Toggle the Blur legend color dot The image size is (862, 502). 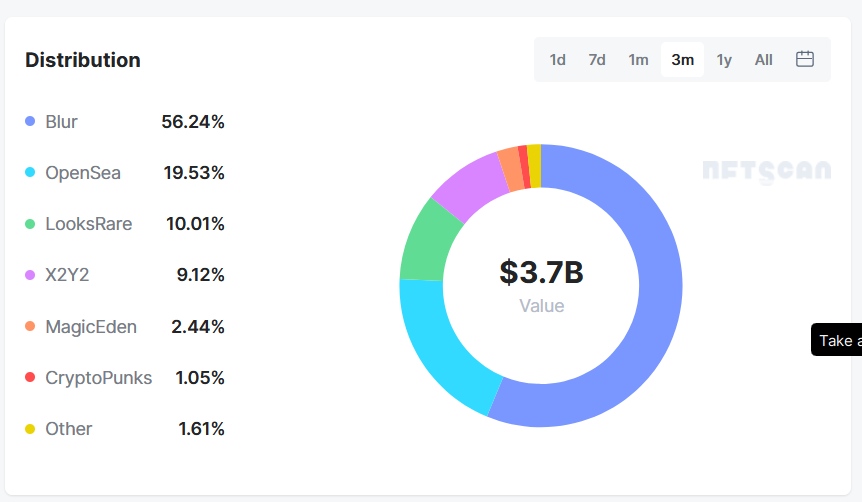pyautogui.click(x=30, y=121)
